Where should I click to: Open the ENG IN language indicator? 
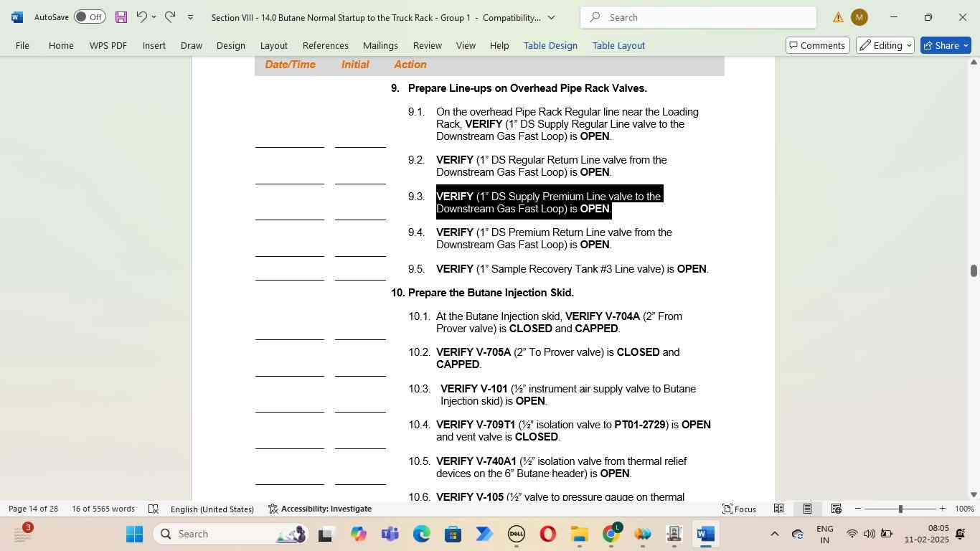point(825,534)
